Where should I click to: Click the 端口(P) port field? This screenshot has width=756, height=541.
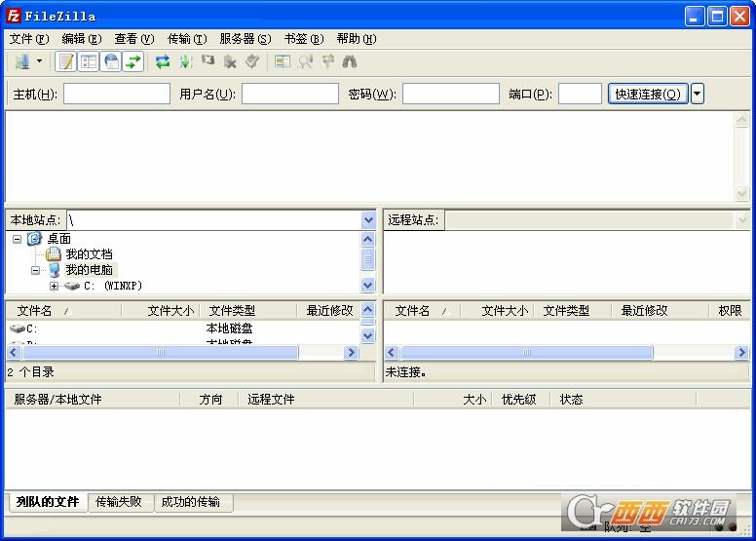click(580, 94)
